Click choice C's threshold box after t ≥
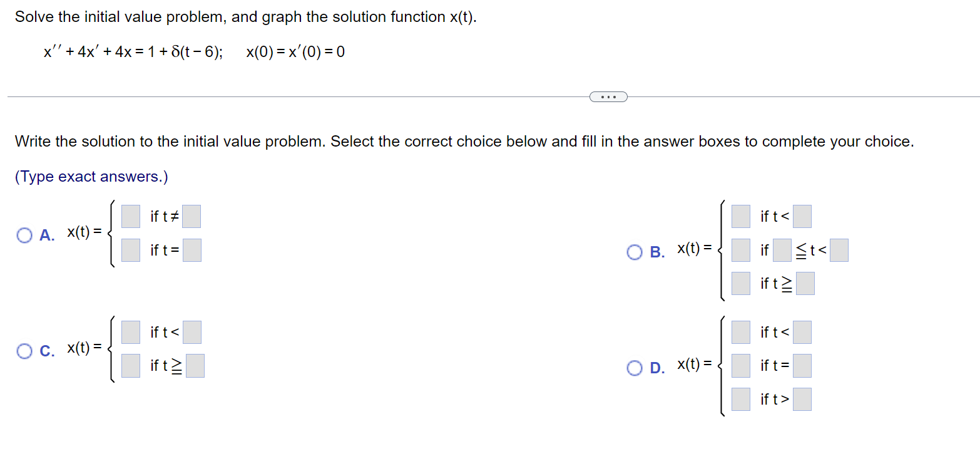The width and height of the screenshot is (980, 461). pyautogui.click(x=195, y=366)
